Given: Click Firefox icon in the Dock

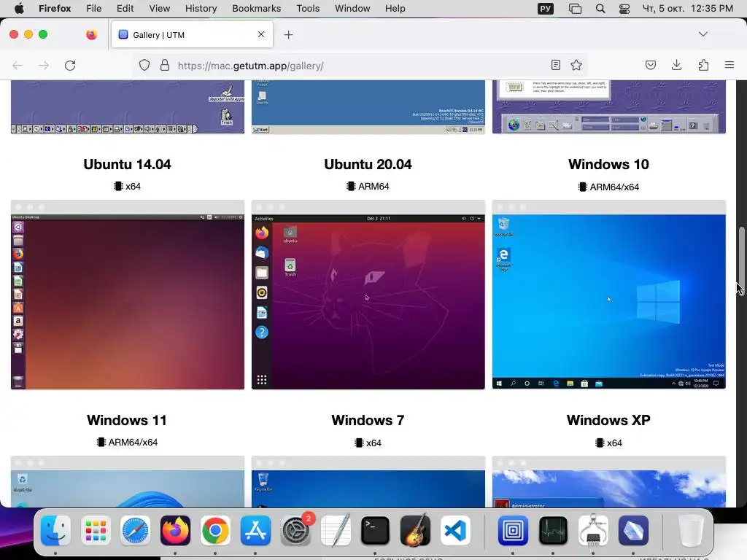Looking at the screenshot, I should point(175,530).
